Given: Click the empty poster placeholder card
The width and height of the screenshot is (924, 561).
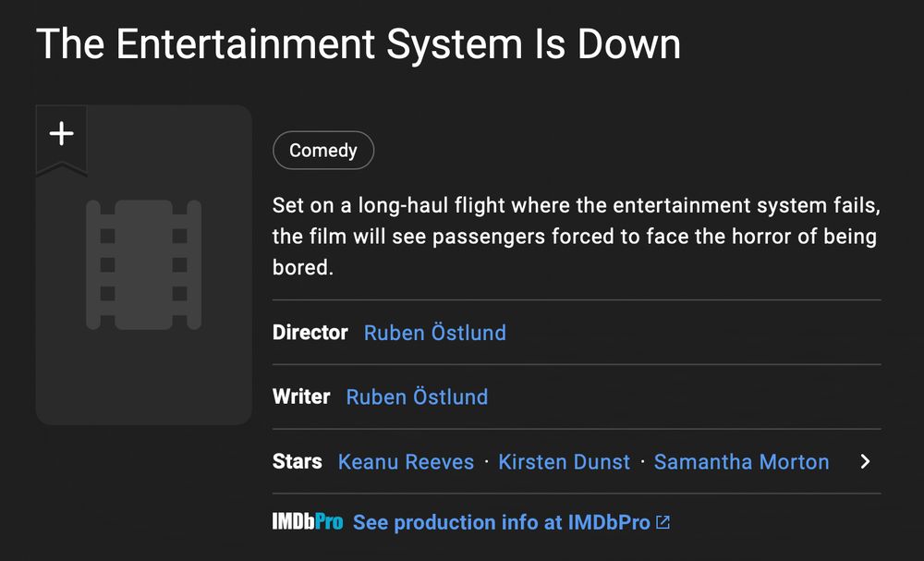Looking at the screenshot, I should tap(144, 265).
